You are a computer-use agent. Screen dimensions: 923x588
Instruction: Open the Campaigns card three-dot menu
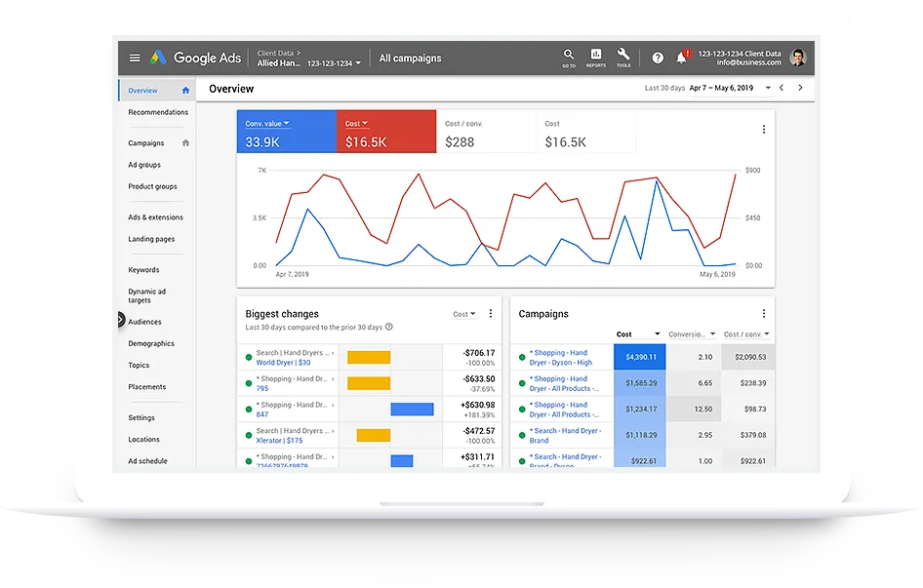(763, 314)
